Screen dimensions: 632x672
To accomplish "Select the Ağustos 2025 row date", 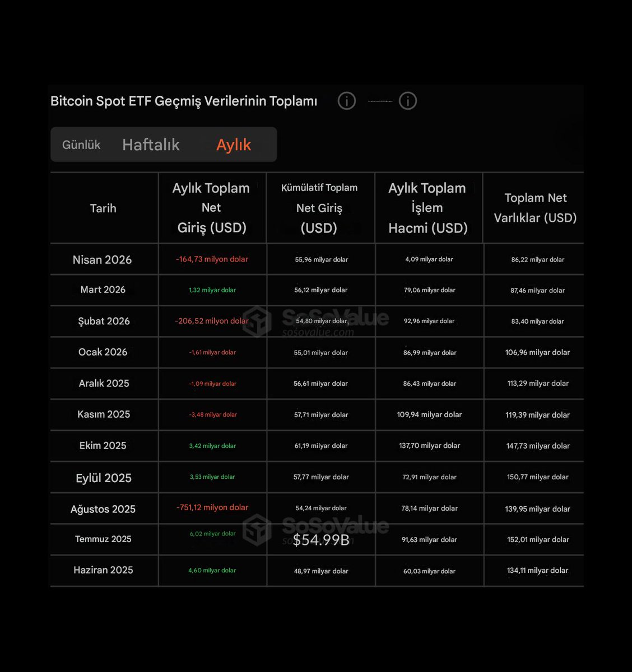I will (103, 509).
